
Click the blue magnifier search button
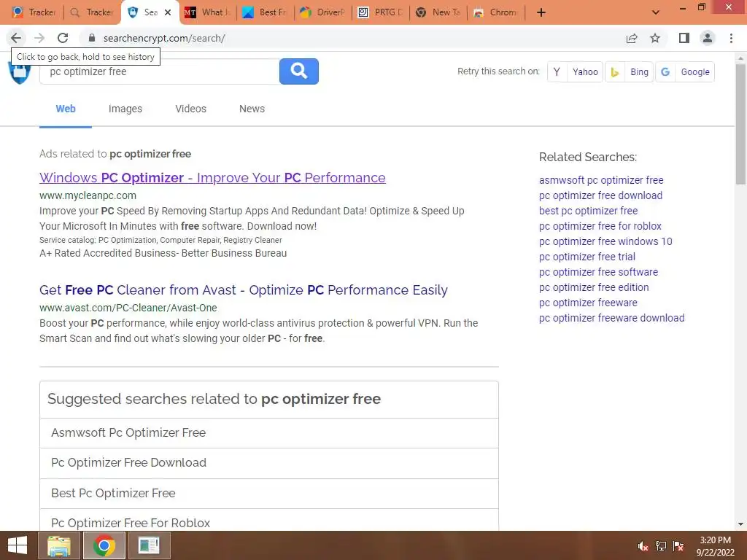click(298, 71)
